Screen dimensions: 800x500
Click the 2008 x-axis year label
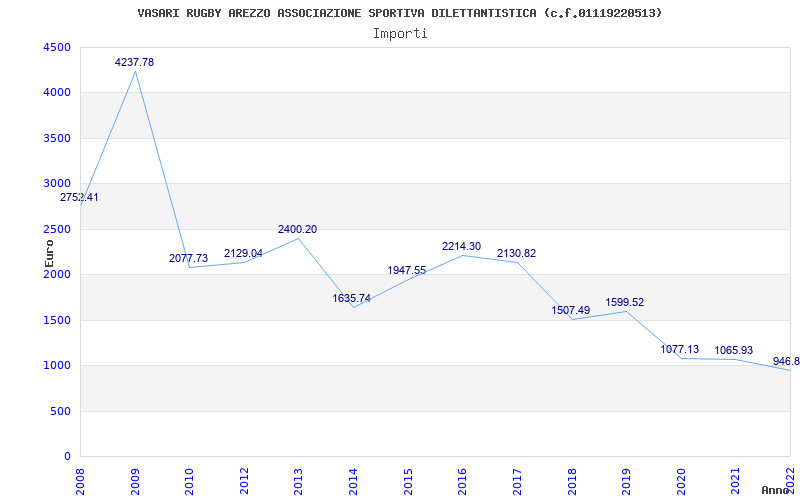pos(81,480)
